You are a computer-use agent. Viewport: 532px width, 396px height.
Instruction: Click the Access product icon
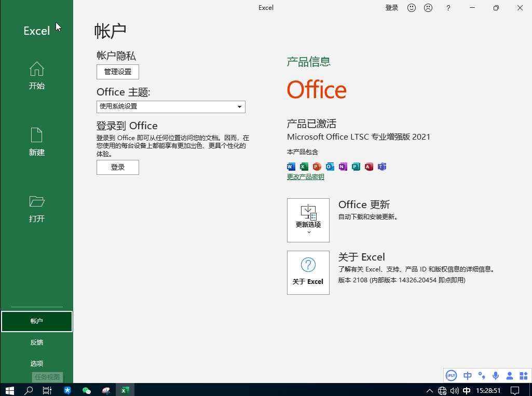(x=369, y=167)
